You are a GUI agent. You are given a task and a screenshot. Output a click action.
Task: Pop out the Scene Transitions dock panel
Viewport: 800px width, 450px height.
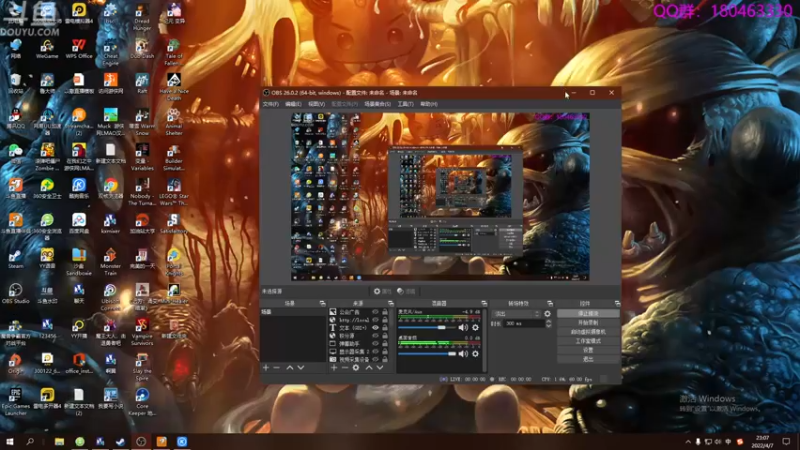(x=549, y=303)
